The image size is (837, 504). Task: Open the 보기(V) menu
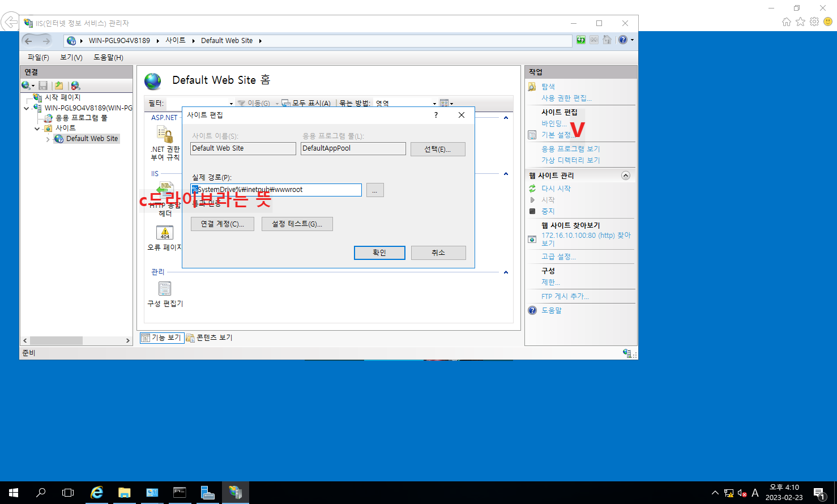(71, 57)
